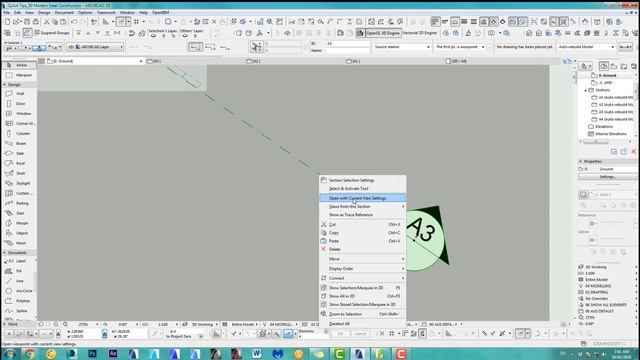Open Microsoft Word from the taskbar

[257, 353]
